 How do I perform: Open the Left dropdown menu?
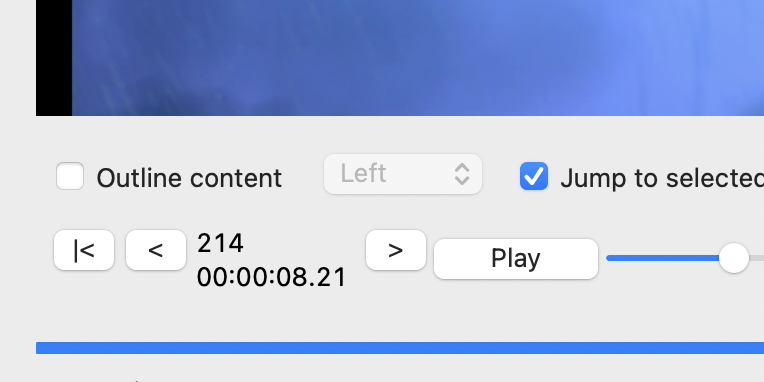(403, 174)
